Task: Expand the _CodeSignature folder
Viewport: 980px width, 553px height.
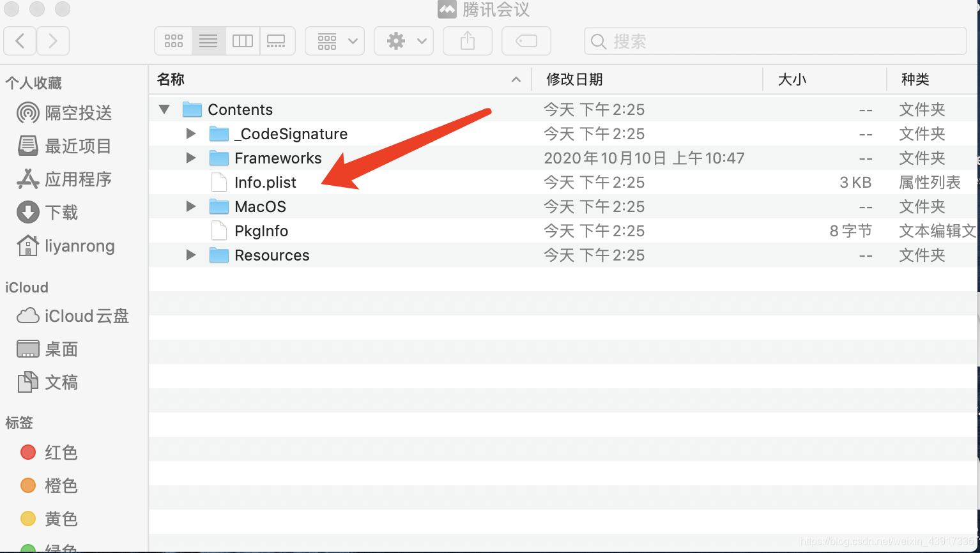Action: (x=190, y=133)
